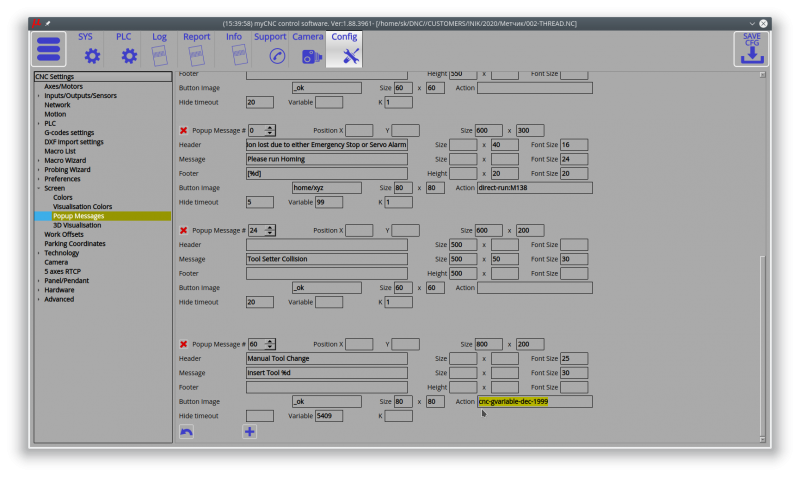Expand the Inputs/Outputs/Sensors tree node
The height and width of the screenshot is (477, 800).
click(x=39, y=95)
